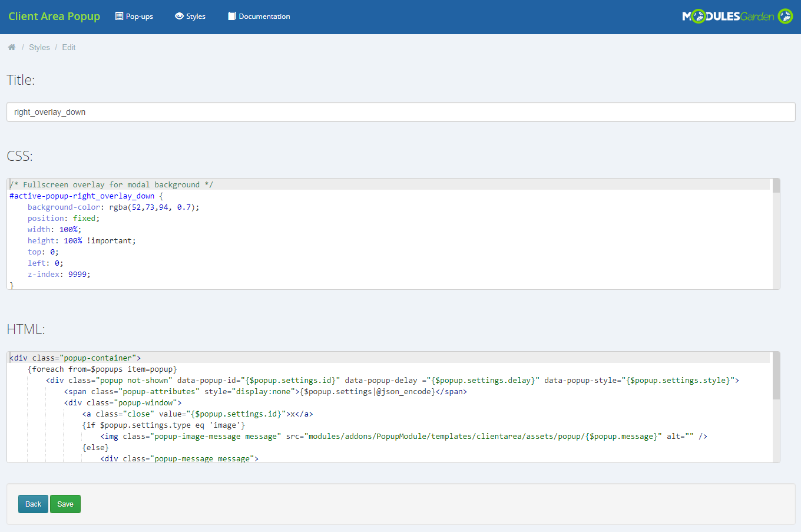The height and width of the screenshot is (532, 801).
Task: Click the '{foreach from=$popups item=popup}' line
Action: 102,369
